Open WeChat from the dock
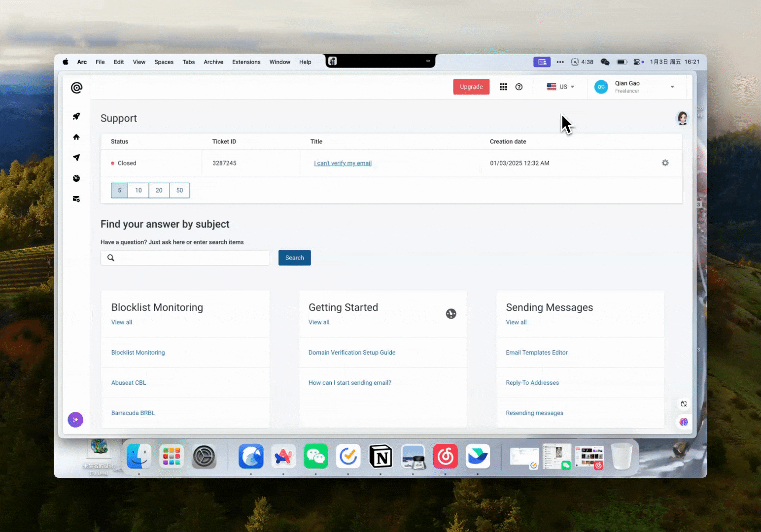 coord(316,457)
